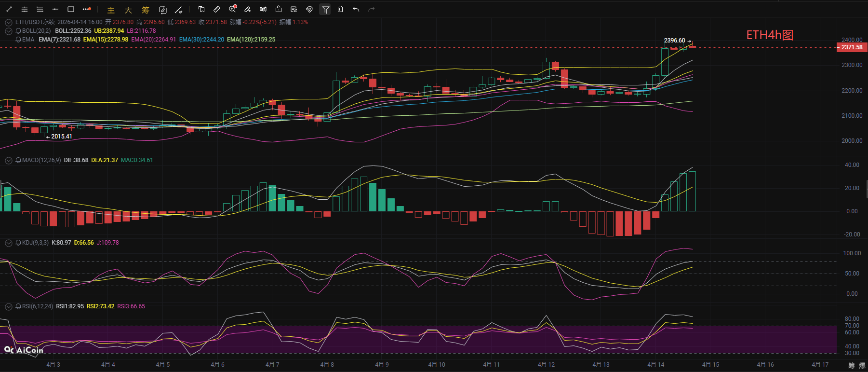Screen dimensions: 868x372
Task: Click the trash icon to delete drawings
Action: pos(340,9)
